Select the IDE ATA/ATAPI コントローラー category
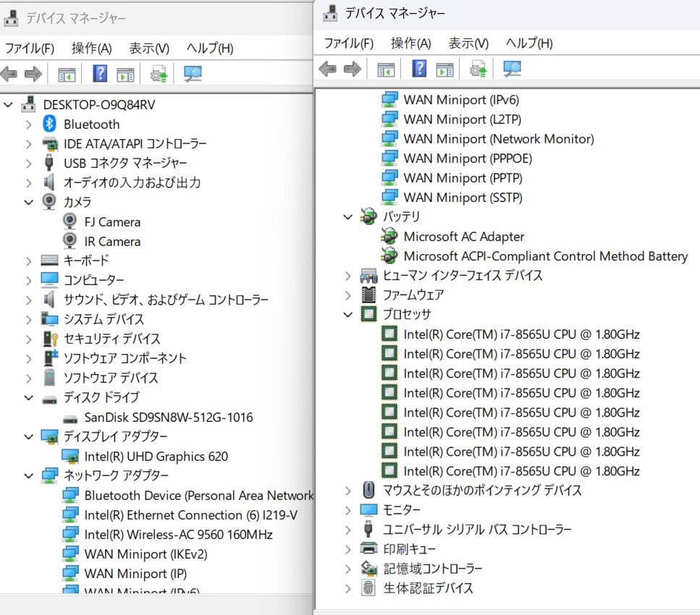Screen dimensions: 700x615 [x=135, y=144]
